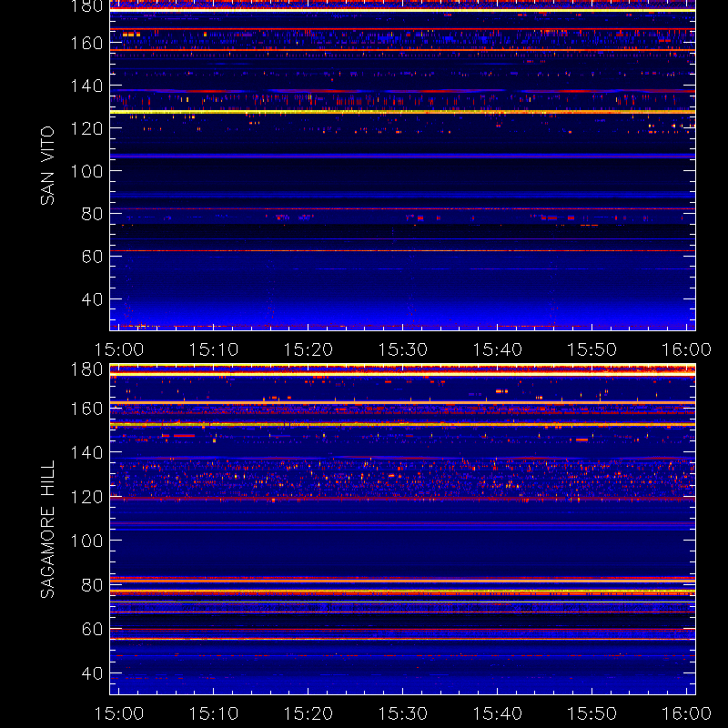This screenshot has width=728, height=728.
Task: Click frequency value 40 on San Vito axis
Action: coord(92,299)
